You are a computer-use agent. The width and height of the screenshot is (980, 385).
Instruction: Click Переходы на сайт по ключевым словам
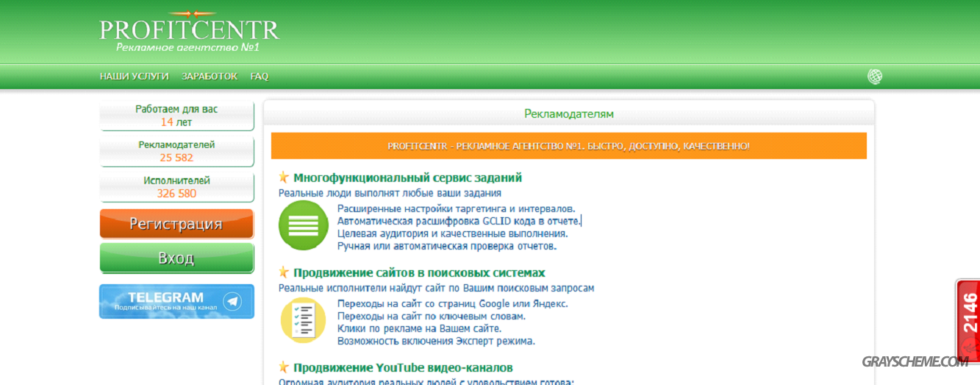432,316
